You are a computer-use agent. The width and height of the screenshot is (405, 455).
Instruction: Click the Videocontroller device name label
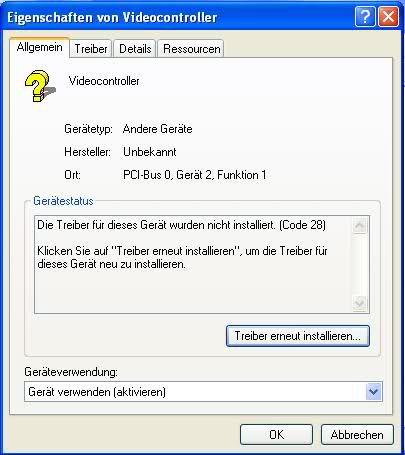104,81
